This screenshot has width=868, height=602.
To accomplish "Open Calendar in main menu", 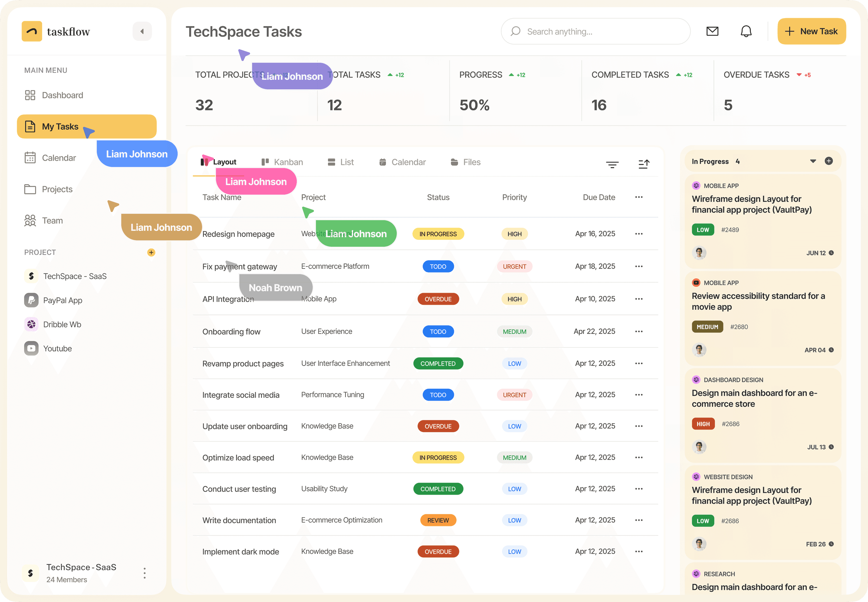I will 59,158.
